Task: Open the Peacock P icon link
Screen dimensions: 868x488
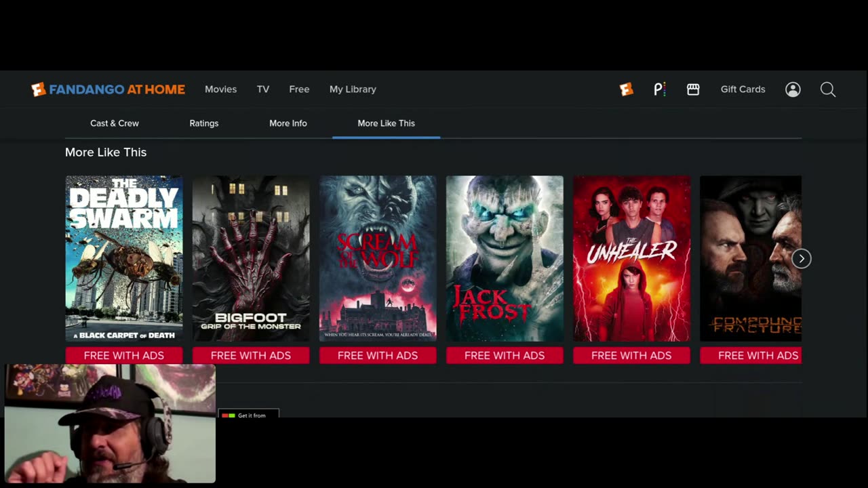Action: [x=660, y=89]
